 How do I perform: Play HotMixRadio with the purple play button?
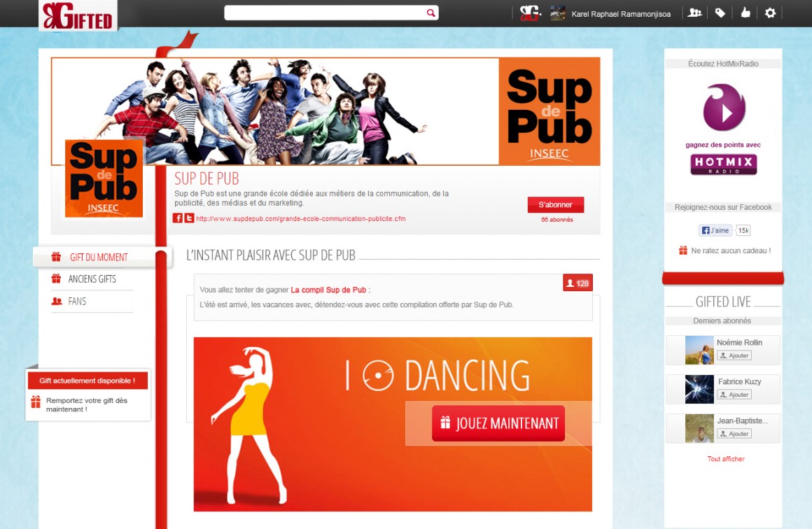724,108
